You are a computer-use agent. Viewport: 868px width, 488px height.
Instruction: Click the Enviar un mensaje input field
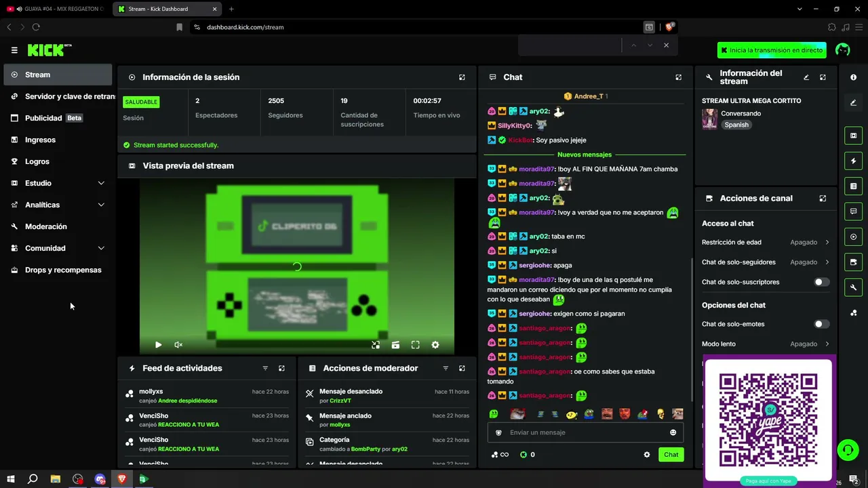[x=585, y=432]
